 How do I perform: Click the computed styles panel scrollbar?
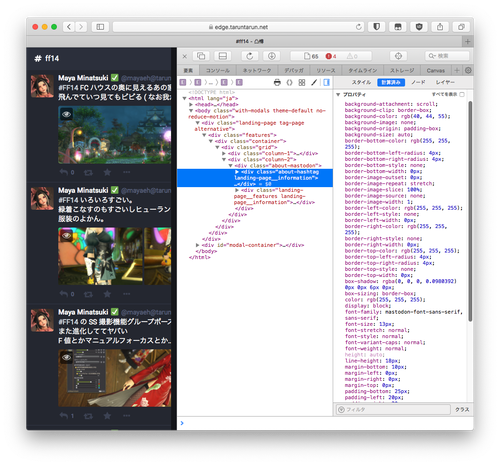point(470,211)
